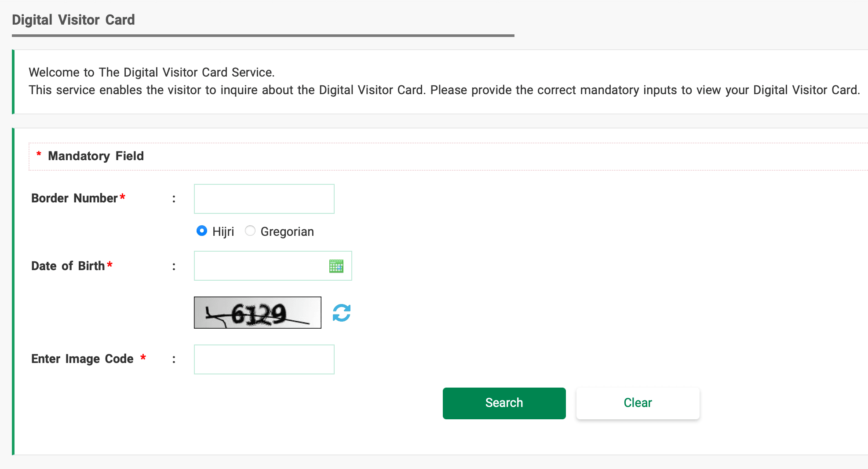Click inside the Border Number field
This screenshot has height=469, width=868.
264,198
